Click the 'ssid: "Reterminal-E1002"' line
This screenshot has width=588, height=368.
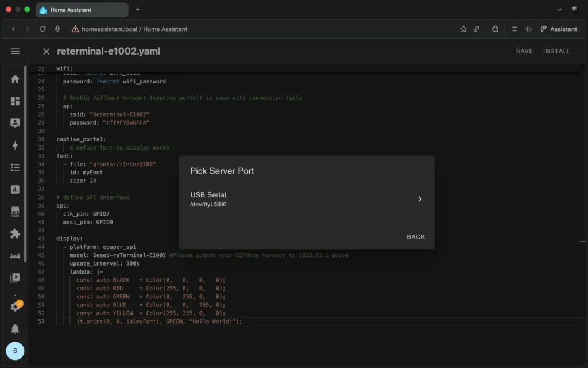(x=109, y=114)
